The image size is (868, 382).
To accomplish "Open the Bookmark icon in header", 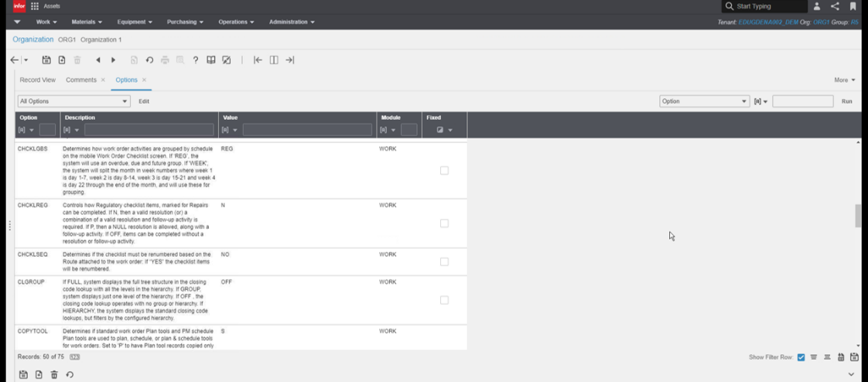I will (x=853, y=6).
